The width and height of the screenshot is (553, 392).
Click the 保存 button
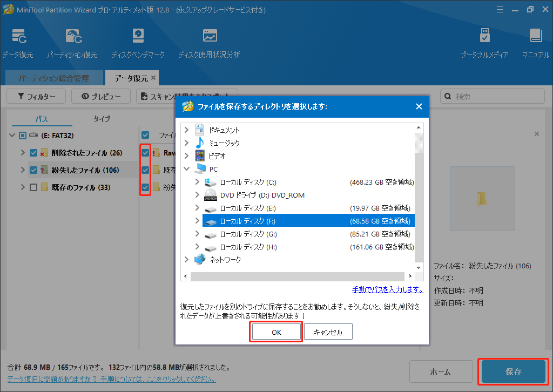514,371
